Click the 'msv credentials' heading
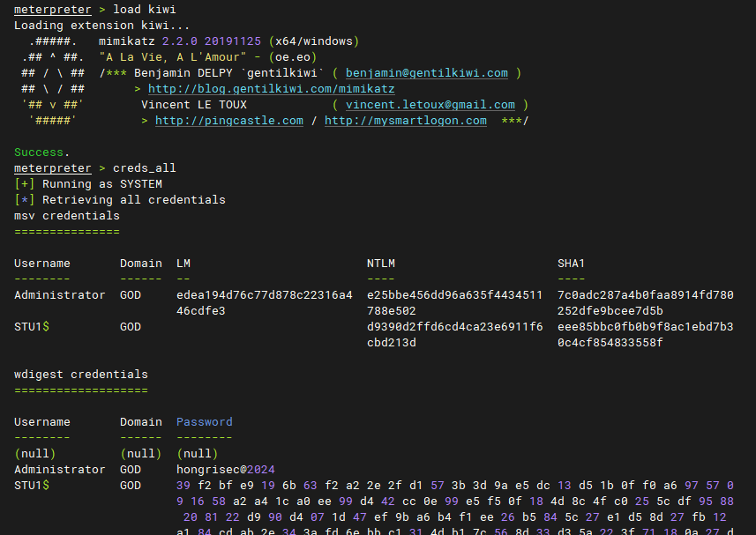The height and width of the screenshot is (535, 756). (67, 216)
